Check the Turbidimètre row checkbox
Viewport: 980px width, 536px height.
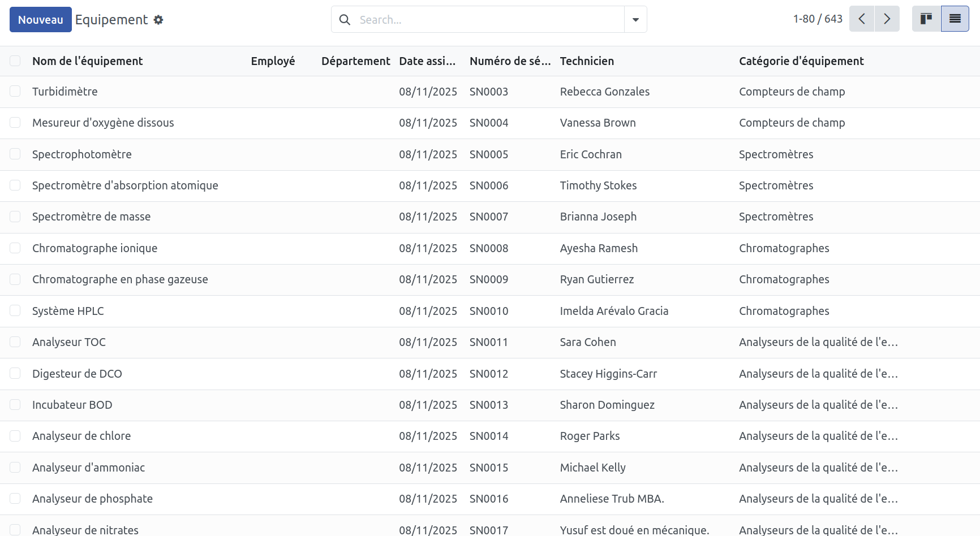(x=15, y=91)
